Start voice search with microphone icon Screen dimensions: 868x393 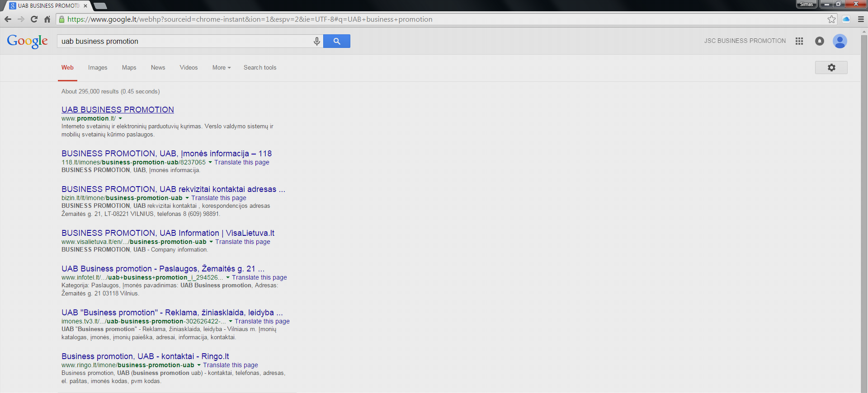(x=317, y=41)
